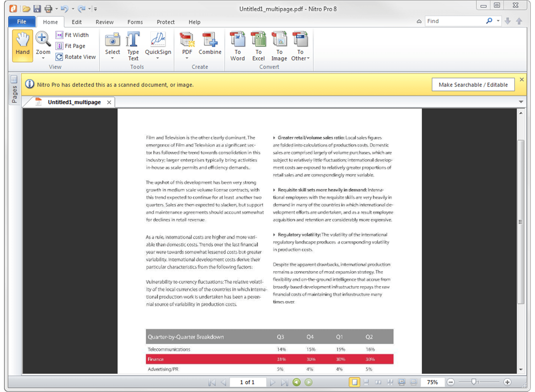Click the page number field
535x392 pixels.
(x=247, y=382)
